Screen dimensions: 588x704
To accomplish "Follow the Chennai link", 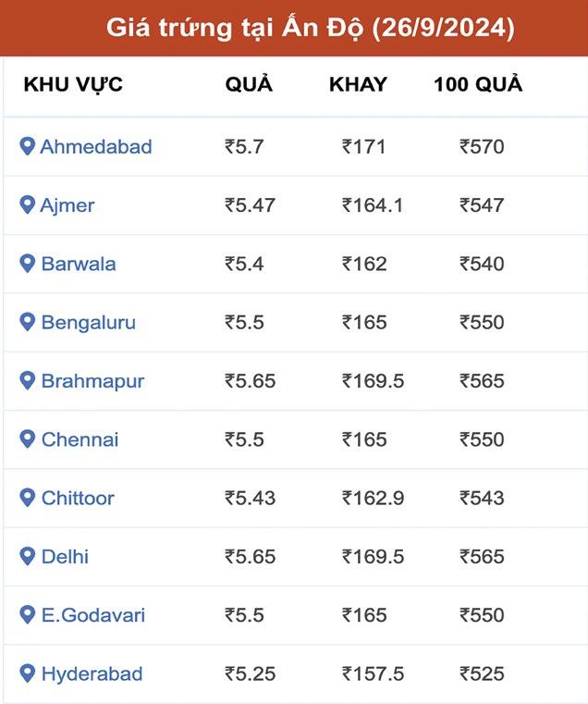I will coord(80,439).
